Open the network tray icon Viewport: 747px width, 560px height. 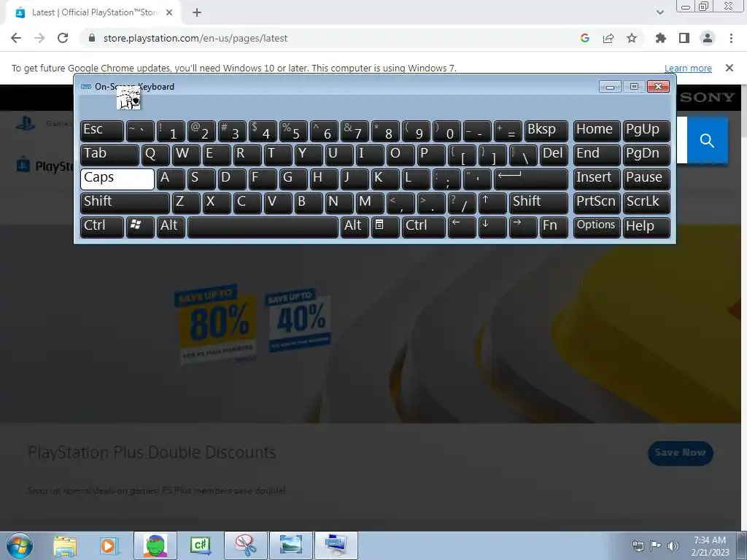638,546
